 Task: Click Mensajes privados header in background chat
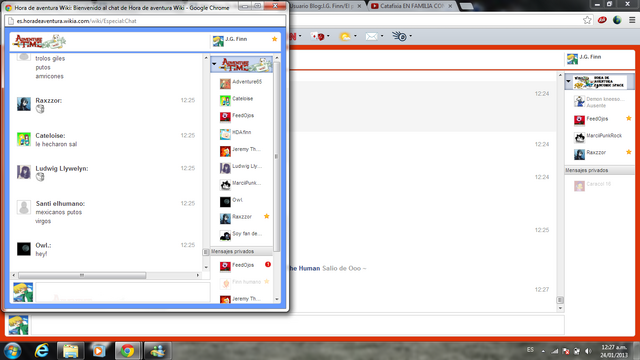click(x=600, y=170)
